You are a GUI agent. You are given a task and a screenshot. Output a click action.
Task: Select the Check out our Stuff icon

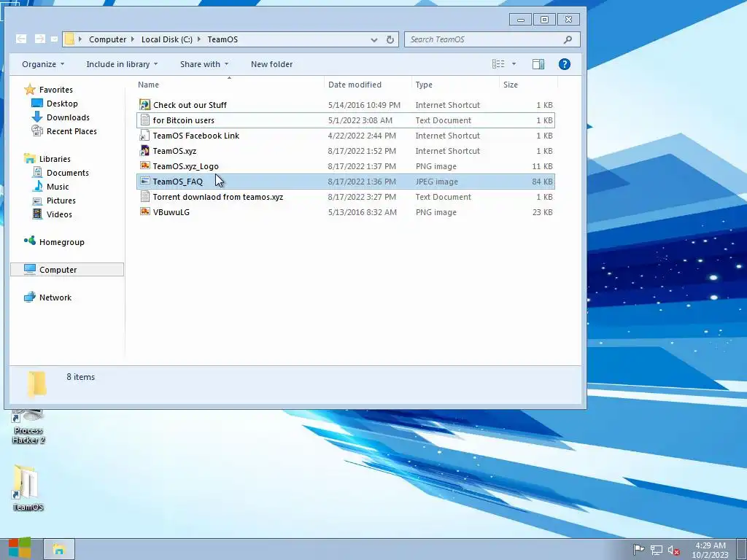145,105
